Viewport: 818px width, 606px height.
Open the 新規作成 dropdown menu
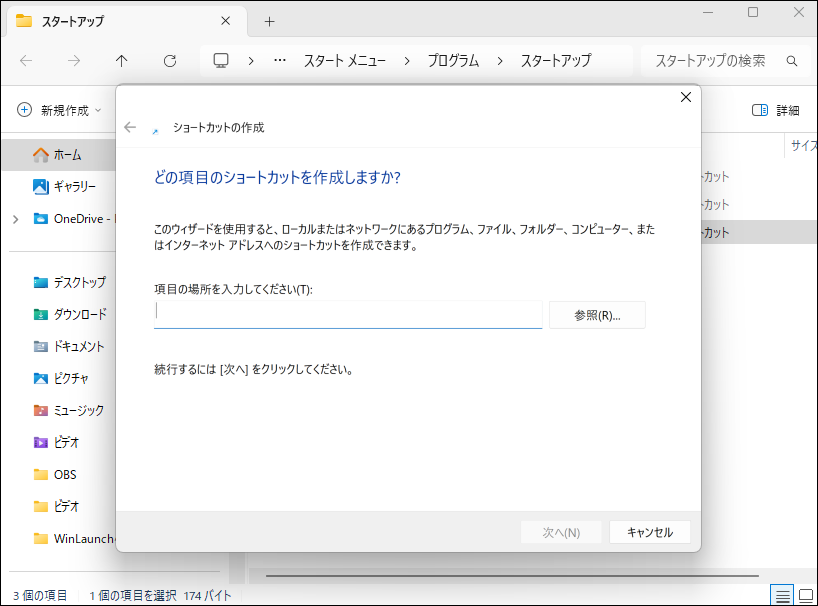pyautogui.click(x=59, y=110)
